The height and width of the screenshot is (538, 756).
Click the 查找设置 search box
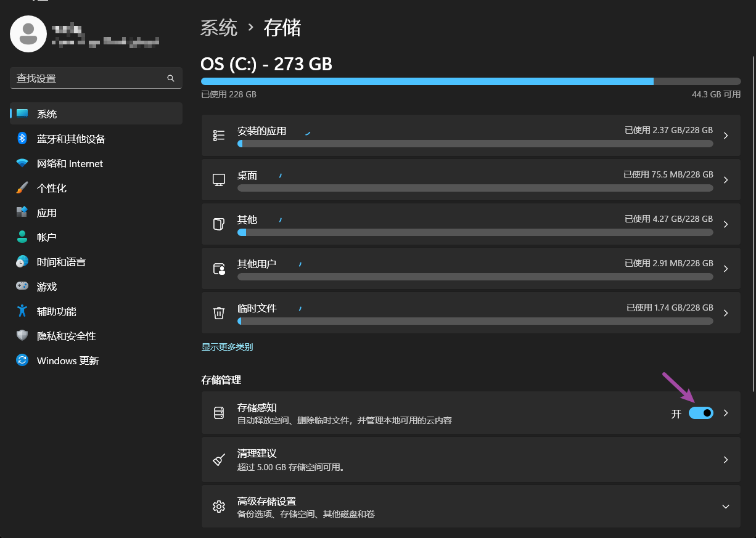click(96, 78)
